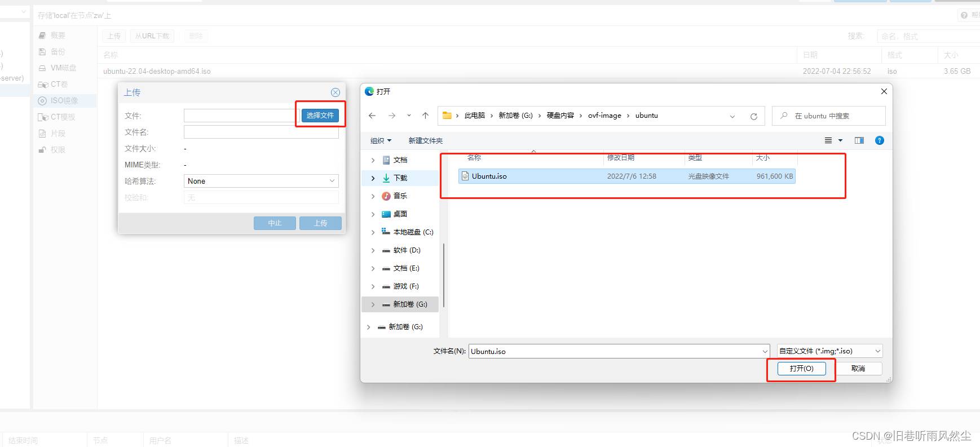Viewport: 980px width, 447px height.
Task: Expand the 本地磁盘 (C:) tree node
Action: click(373, 232)
